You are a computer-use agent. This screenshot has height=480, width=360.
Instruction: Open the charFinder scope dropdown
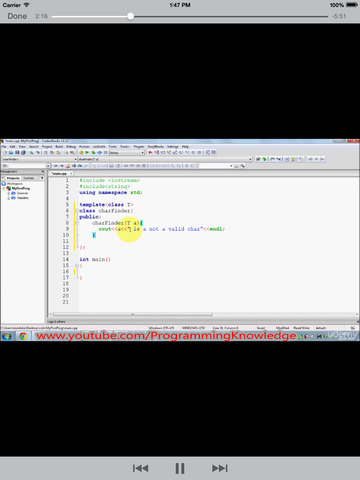click(x=39, y=159)
